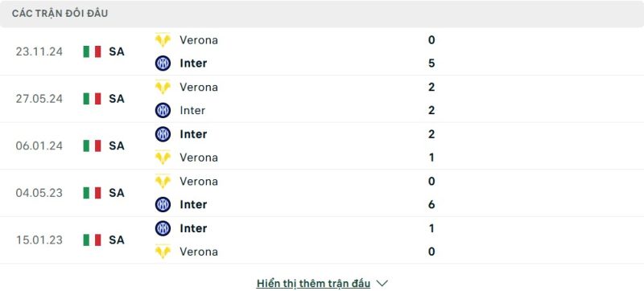644x291 pixels.
Task: Expand more matches with chevron arrow
Action: pos(382,283)
